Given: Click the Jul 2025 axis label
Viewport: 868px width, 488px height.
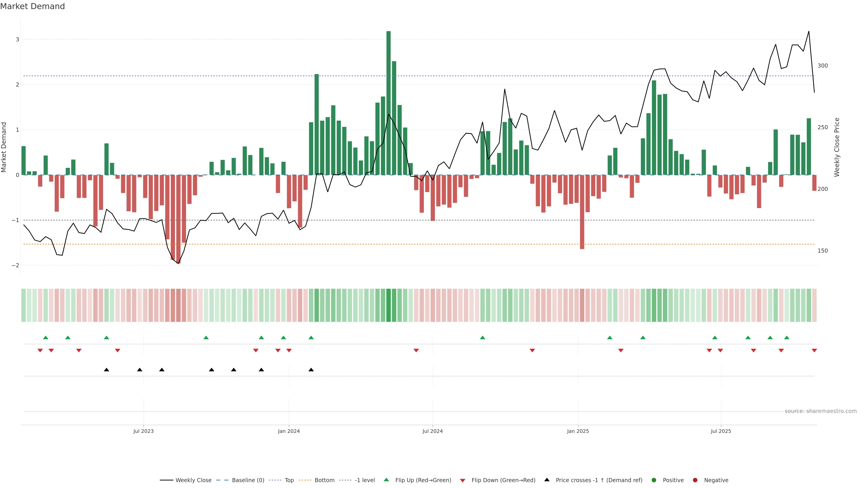Looking at the screenshot, I should click(x=721, y=431).
